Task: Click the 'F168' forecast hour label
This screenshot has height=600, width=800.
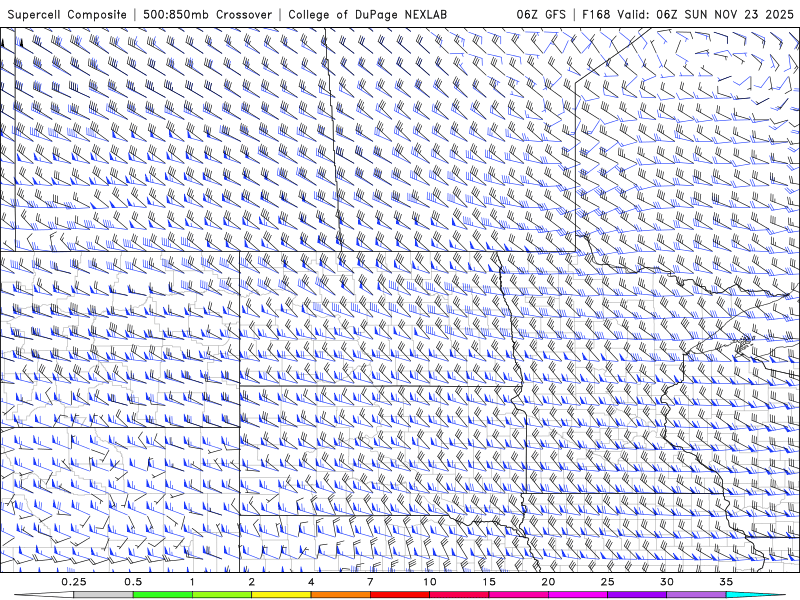Action: coord(595,14)
